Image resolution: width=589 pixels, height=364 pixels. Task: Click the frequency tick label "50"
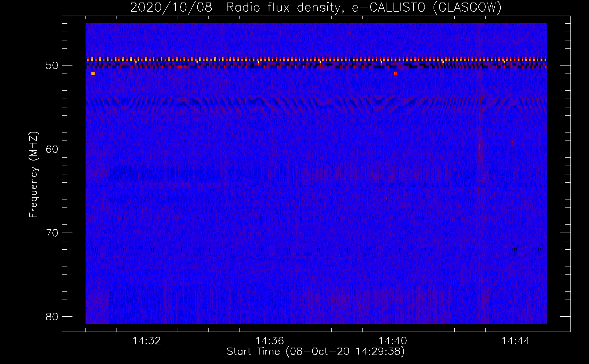point(52,66)
